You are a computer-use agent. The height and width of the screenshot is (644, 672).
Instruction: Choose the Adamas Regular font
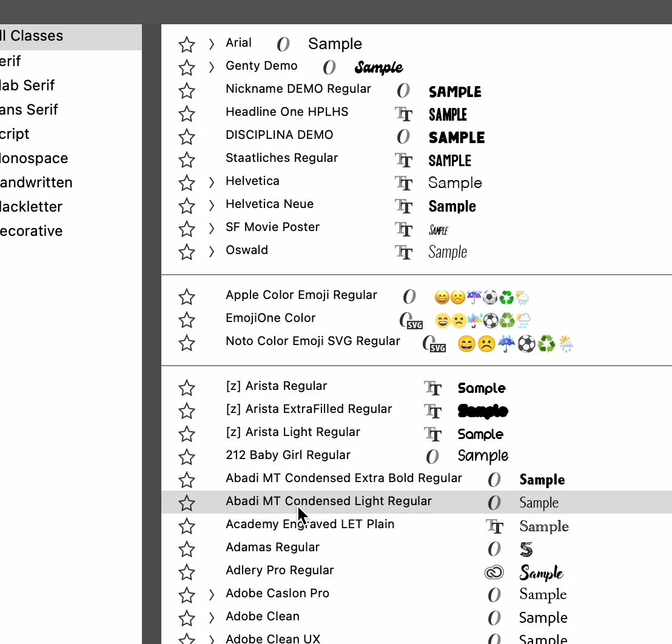[272, 547]
